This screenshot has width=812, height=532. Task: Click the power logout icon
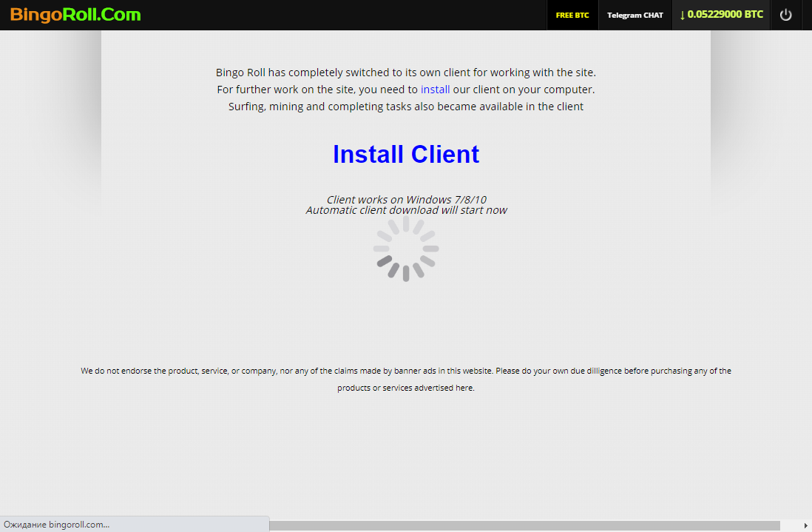click(785, 15)
